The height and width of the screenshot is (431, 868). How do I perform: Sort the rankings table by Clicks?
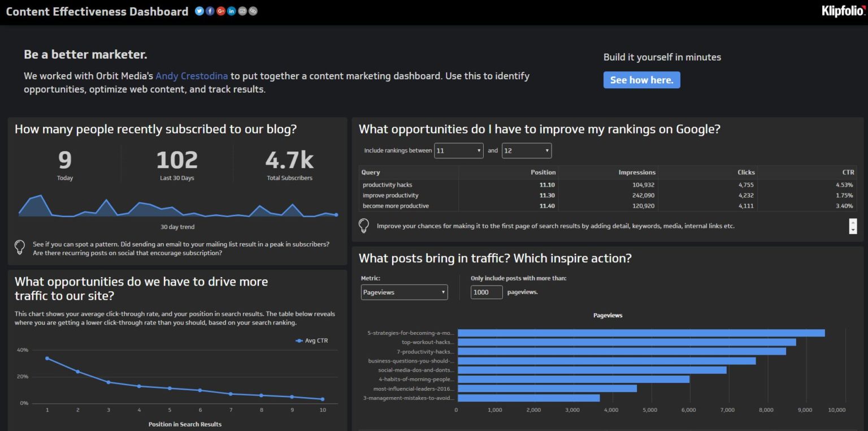click(x=745, y=172)
